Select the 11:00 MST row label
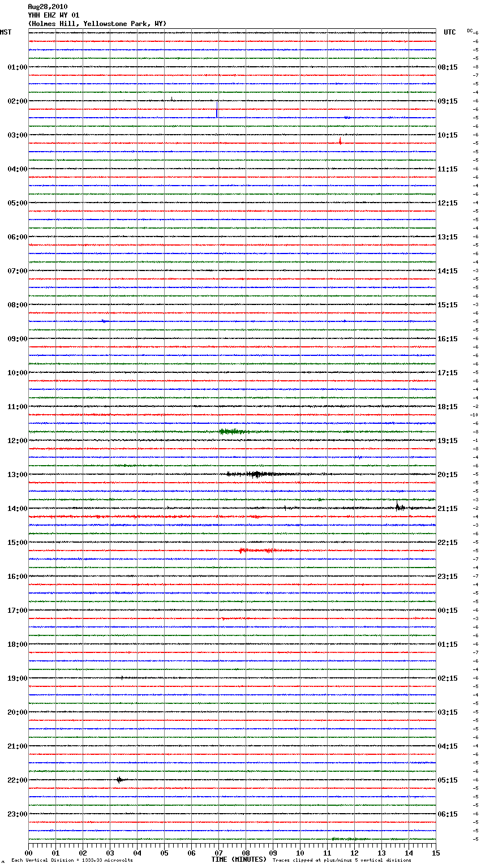Image resolution: width=481 pixels, height=868 pixels. coord(18,407)
